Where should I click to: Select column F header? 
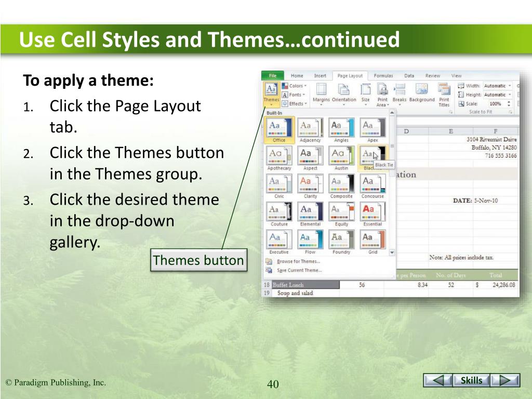495,131
